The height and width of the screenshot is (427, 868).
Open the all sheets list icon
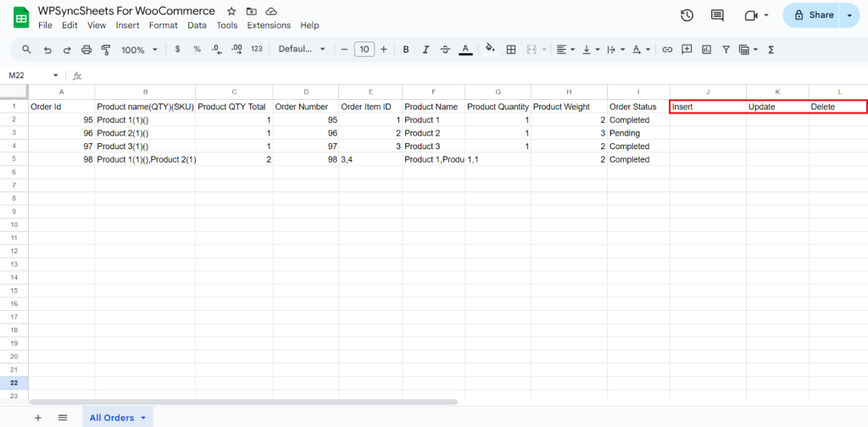coord(63,418)
